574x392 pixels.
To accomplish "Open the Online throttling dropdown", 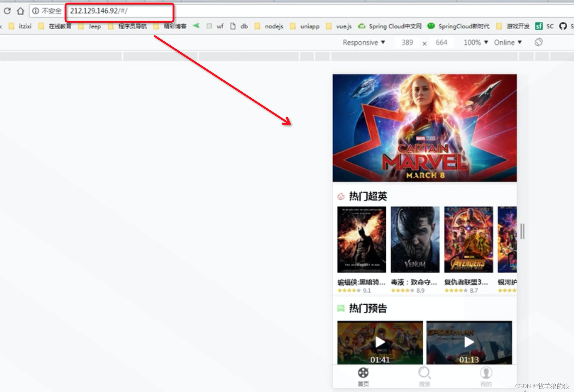I will (508, 43).
